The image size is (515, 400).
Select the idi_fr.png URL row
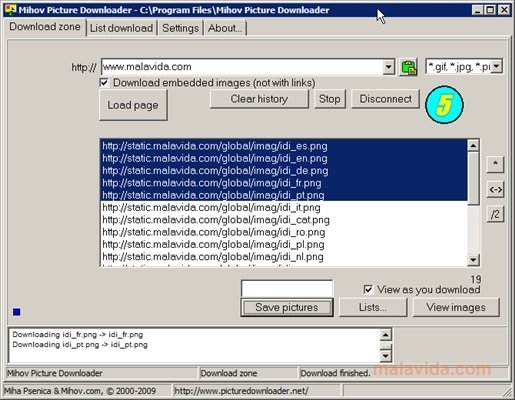pos(284,183)
